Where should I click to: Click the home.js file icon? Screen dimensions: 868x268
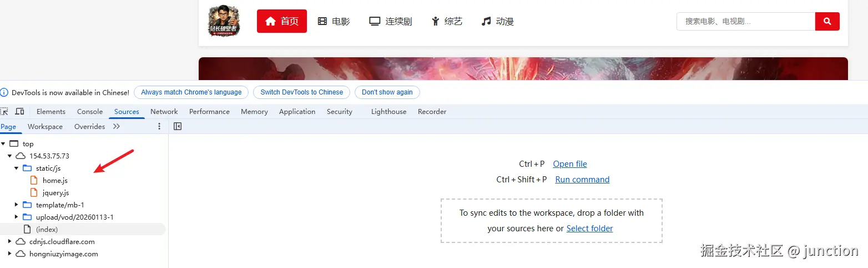pos(34,180)
